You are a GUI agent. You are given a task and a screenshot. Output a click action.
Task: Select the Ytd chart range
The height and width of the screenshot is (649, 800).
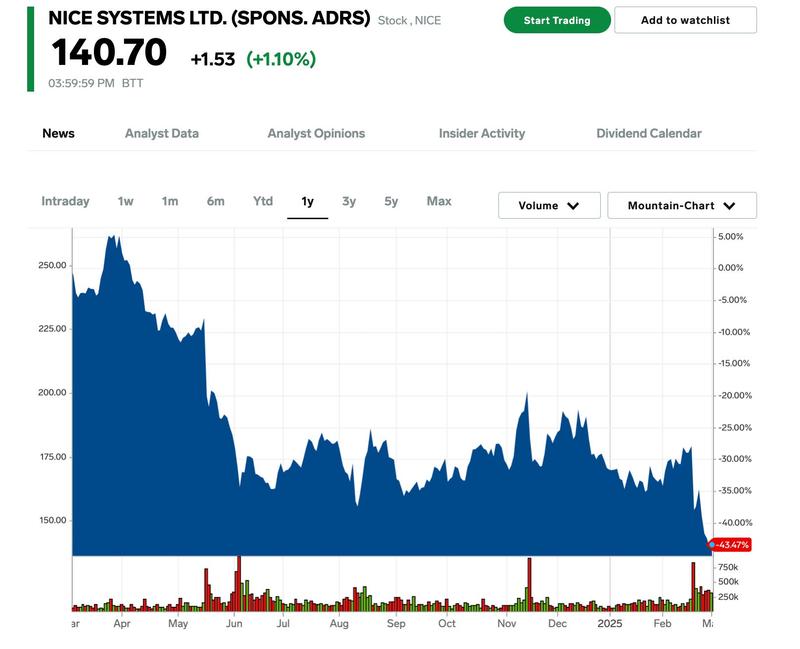point(262,201)
